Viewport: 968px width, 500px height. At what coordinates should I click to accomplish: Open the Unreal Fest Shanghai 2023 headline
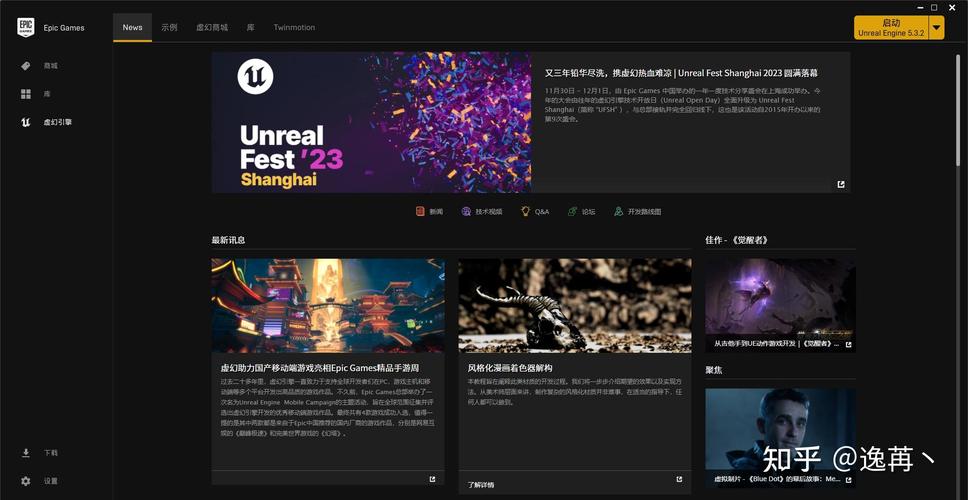[682, 73]
